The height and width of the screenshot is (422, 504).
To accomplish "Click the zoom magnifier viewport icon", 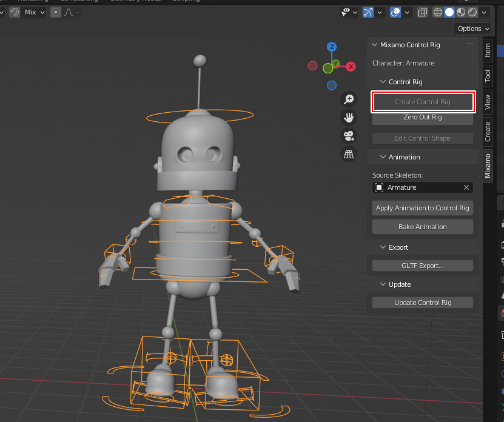I will click(x=349, y=99).
